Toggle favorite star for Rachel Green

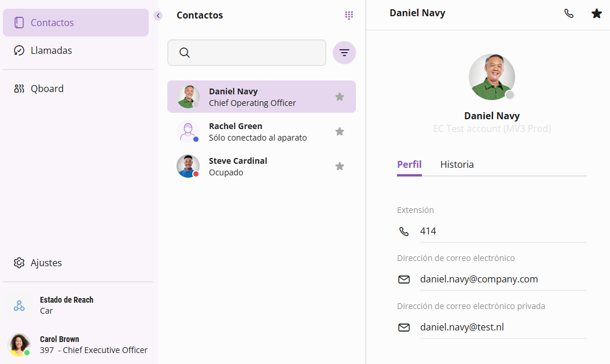pyautogui.click(x=340, y=131)
